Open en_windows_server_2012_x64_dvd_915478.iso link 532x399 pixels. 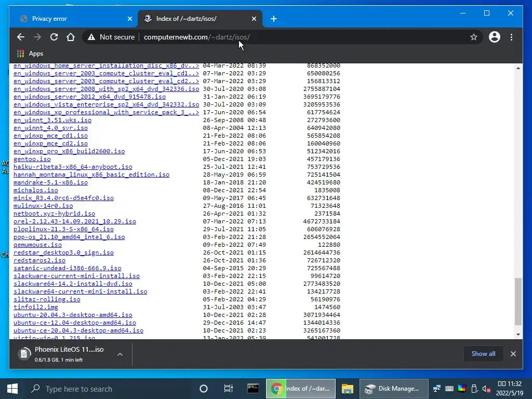[89, 97]
